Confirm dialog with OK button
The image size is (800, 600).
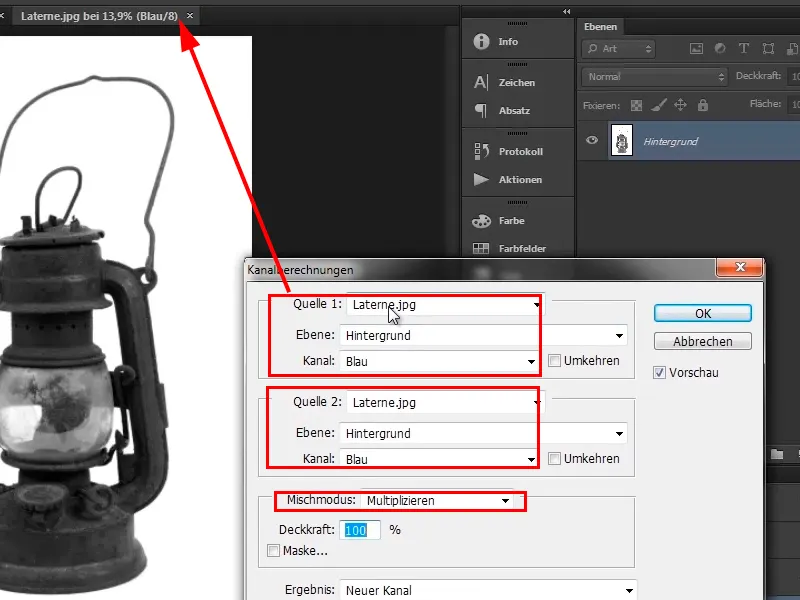703,313
